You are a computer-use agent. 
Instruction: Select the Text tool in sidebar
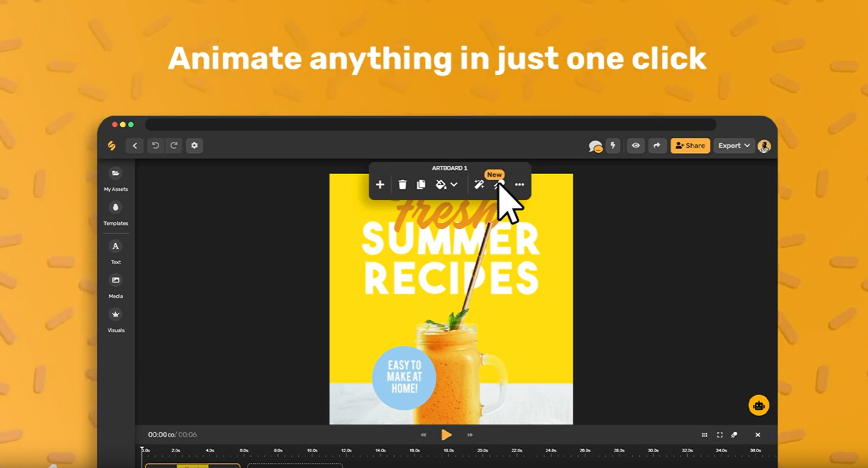[116, 247]
